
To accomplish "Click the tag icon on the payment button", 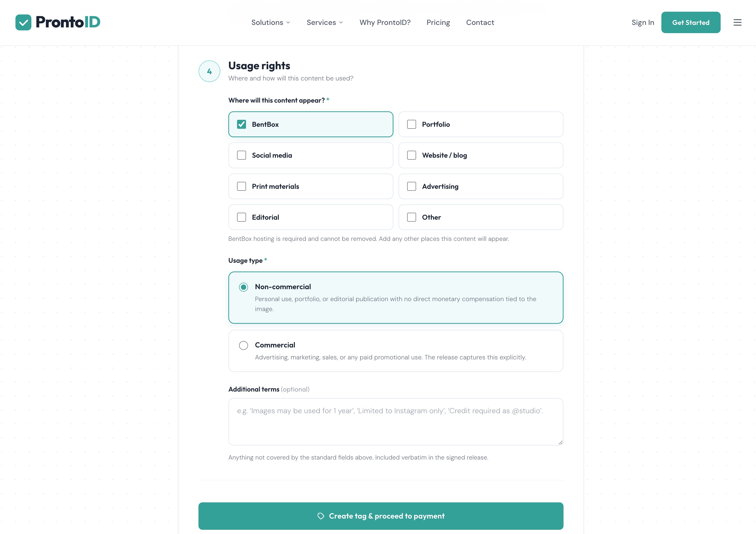I will coord(321,516).
